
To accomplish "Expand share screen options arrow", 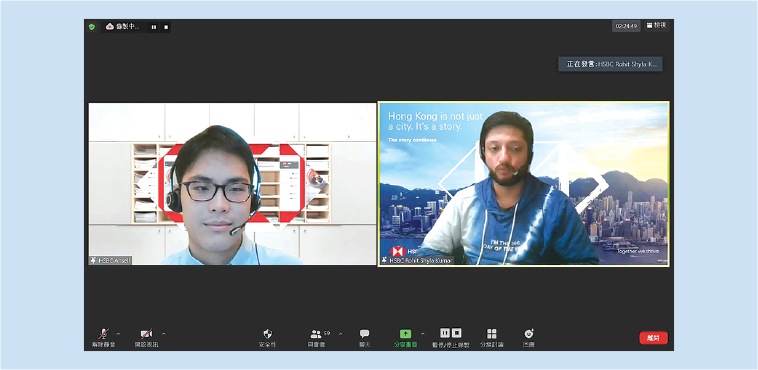I will 423,334.
